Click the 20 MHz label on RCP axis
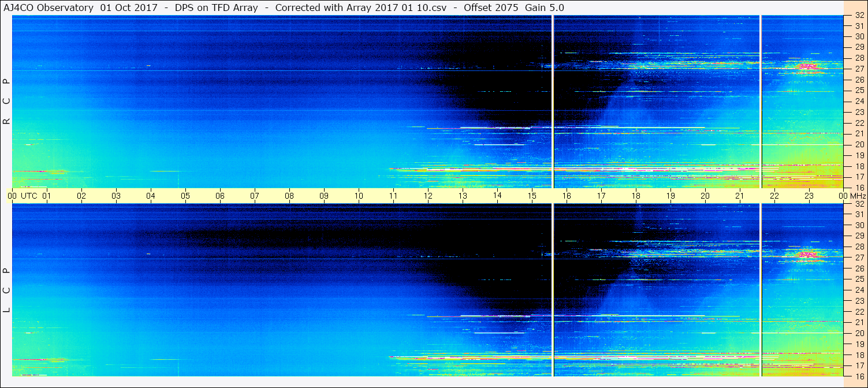Screen dimensions: 868x388 point(859,144)
